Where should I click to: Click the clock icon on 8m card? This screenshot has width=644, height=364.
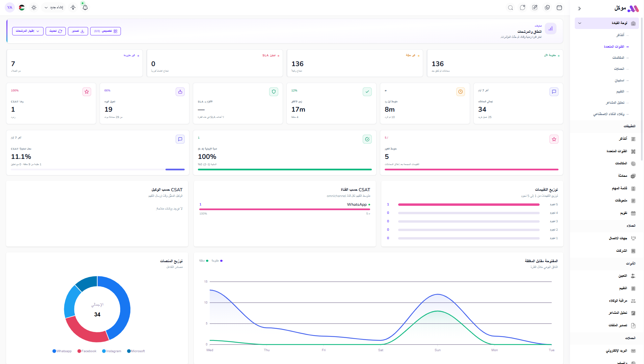point(461,92)
